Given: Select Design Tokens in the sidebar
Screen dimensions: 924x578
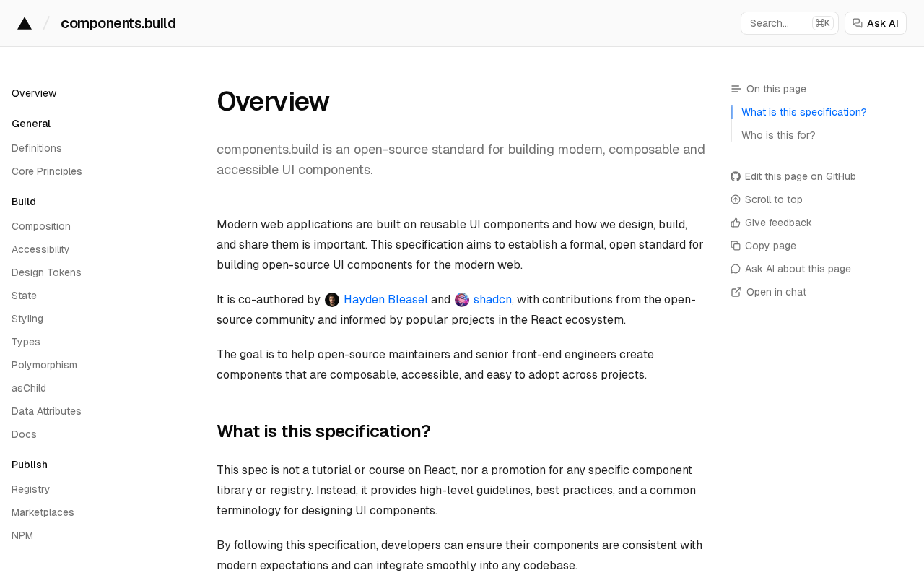Looking at the screenshot, I should [46, 272].
